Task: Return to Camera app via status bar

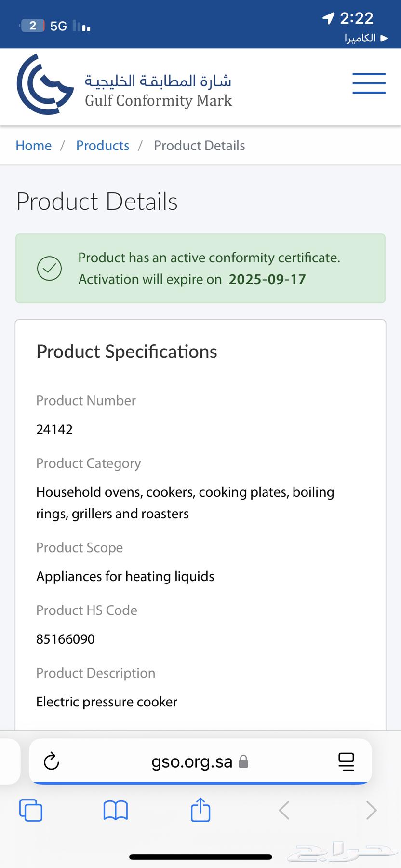Action: point(366,38)
